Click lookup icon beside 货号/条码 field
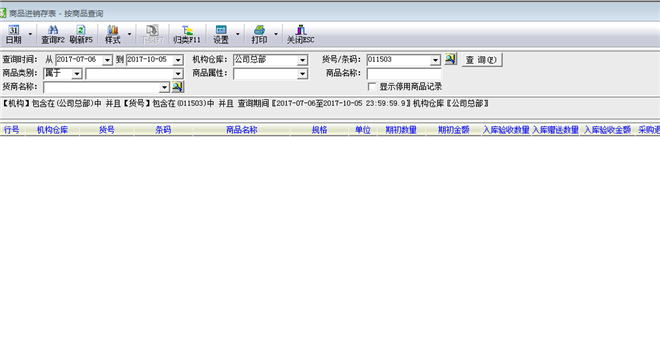The image size is (660, 362). (450, 59)
